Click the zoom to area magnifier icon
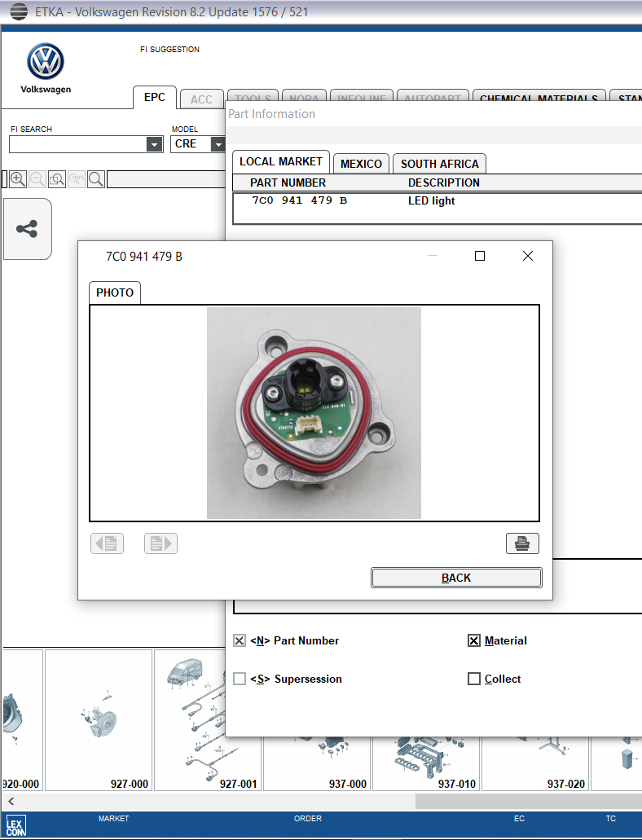Image resolution: width=642 pixels, height=840 pixels. 57,179
